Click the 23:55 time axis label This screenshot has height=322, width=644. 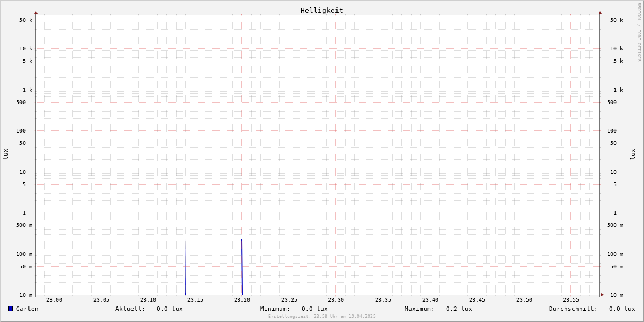point(571,300)
